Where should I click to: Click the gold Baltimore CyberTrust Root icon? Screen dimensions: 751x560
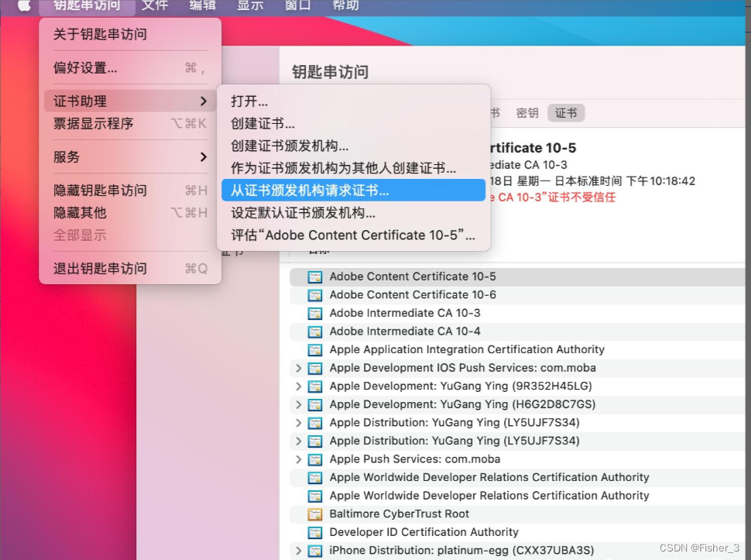coord(314,514)
